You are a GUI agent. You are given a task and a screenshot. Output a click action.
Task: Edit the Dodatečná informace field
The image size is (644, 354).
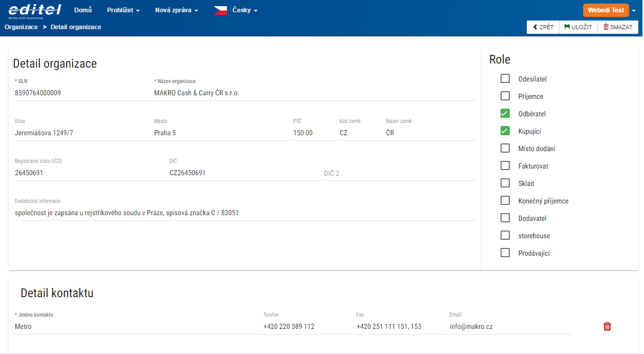tap(245, 213)
